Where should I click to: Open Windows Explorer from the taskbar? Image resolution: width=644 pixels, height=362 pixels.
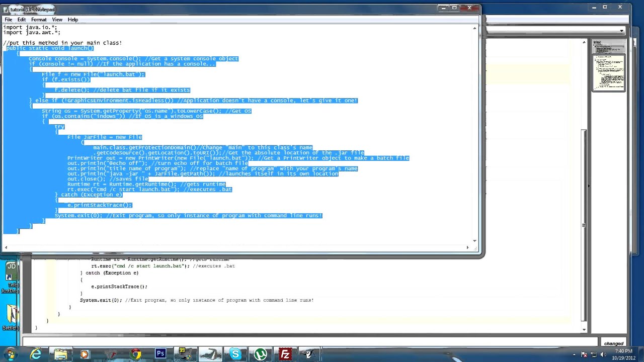coord(61,354)
